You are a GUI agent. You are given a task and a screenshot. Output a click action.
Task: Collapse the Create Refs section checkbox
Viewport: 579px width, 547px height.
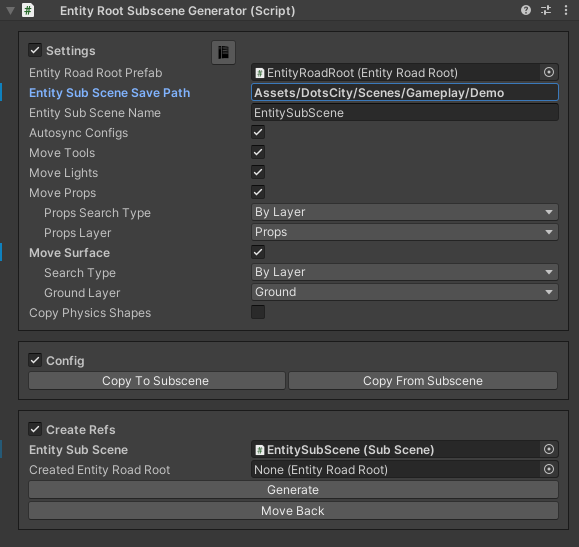[x=35, y=430]
